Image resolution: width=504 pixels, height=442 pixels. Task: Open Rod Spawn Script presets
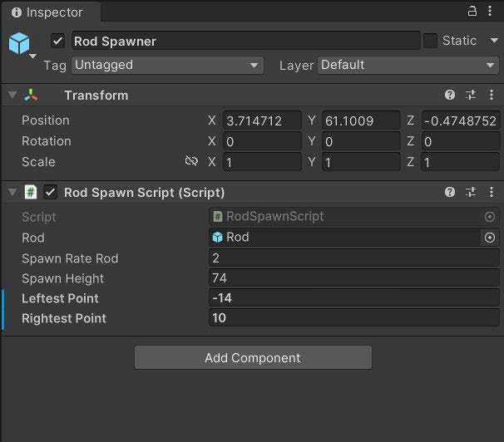coord(471,192)
